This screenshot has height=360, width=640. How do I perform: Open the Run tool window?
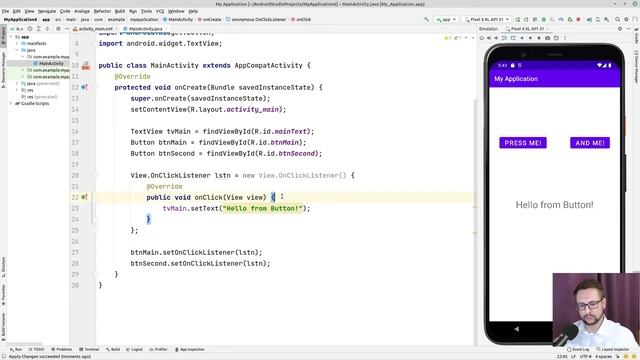point(16,349)
